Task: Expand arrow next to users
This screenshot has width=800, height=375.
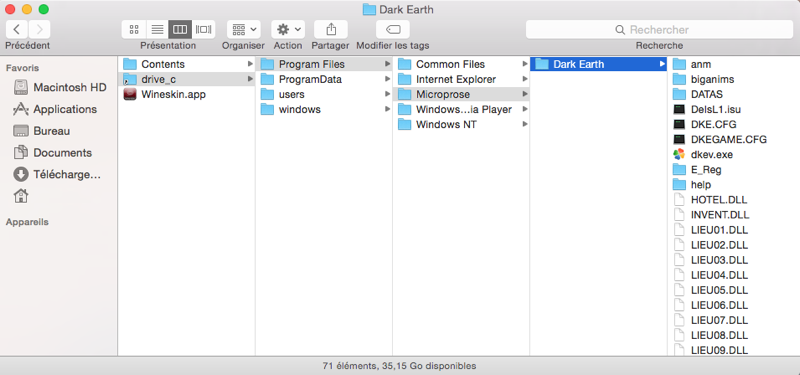Action: 387,94
